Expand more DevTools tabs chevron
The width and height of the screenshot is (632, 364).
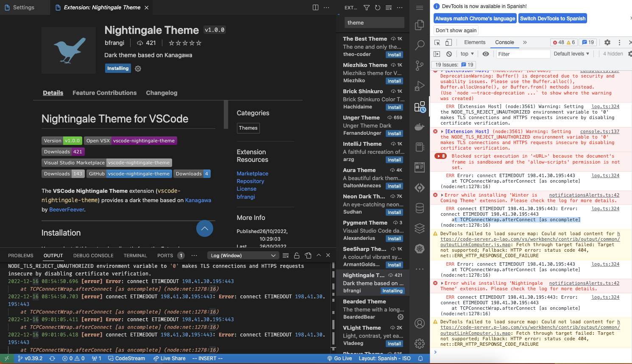click(x=525, y=42)
